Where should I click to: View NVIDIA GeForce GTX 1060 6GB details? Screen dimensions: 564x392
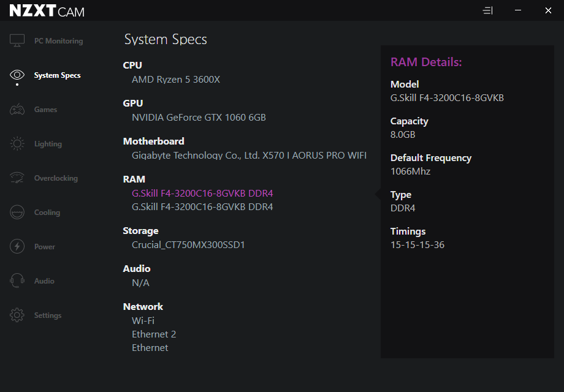coord(199,118)
